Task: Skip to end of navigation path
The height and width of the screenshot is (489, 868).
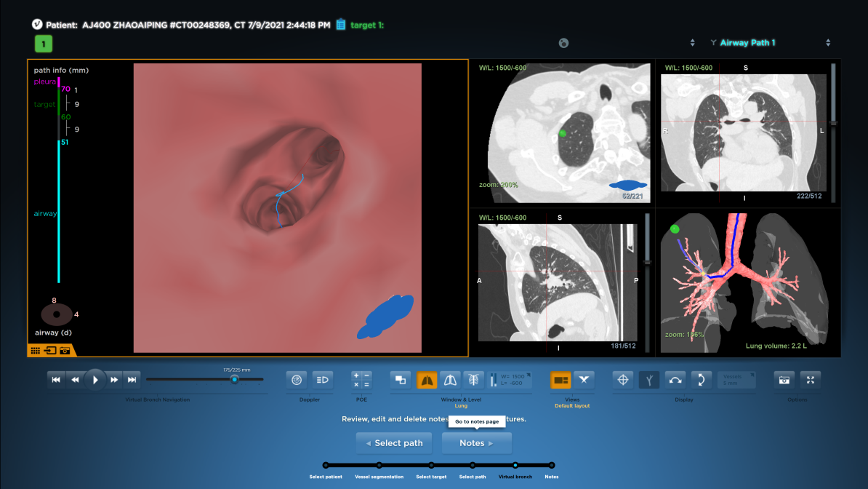Action: tap(132, 379)
